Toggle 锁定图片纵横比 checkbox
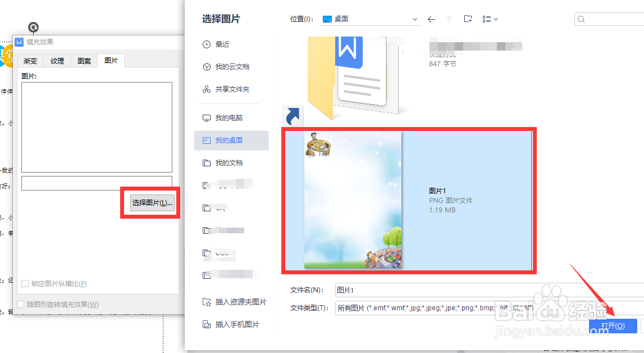Viewport: 644px width, 353px height. pyautogui.click(x=25, y=283)
